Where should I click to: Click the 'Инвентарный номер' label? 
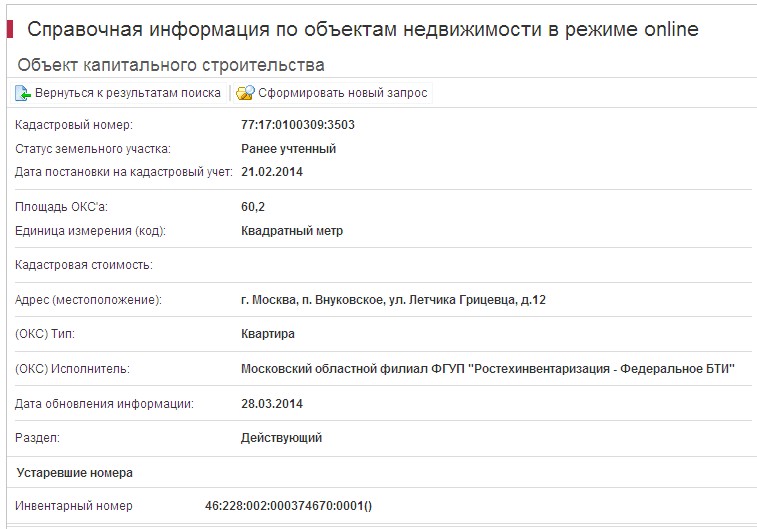click(x=74, y=506)
